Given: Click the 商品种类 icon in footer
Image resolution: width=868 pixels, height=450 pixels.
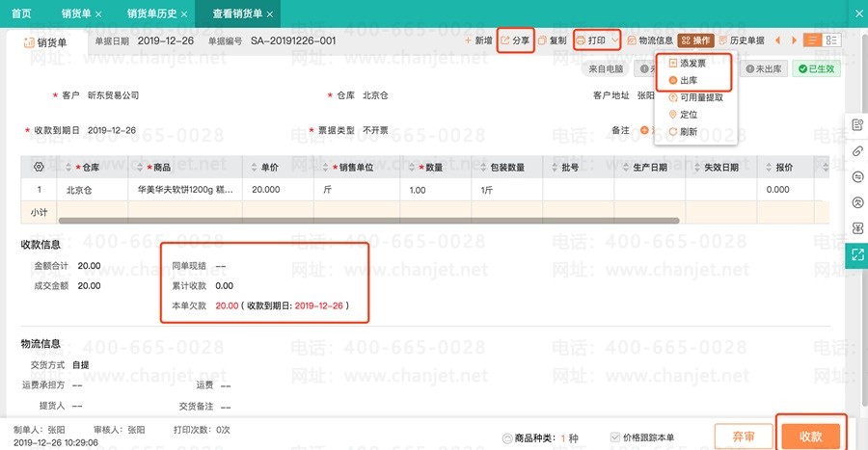Looking at the screenshot, I should click(507, 438).
